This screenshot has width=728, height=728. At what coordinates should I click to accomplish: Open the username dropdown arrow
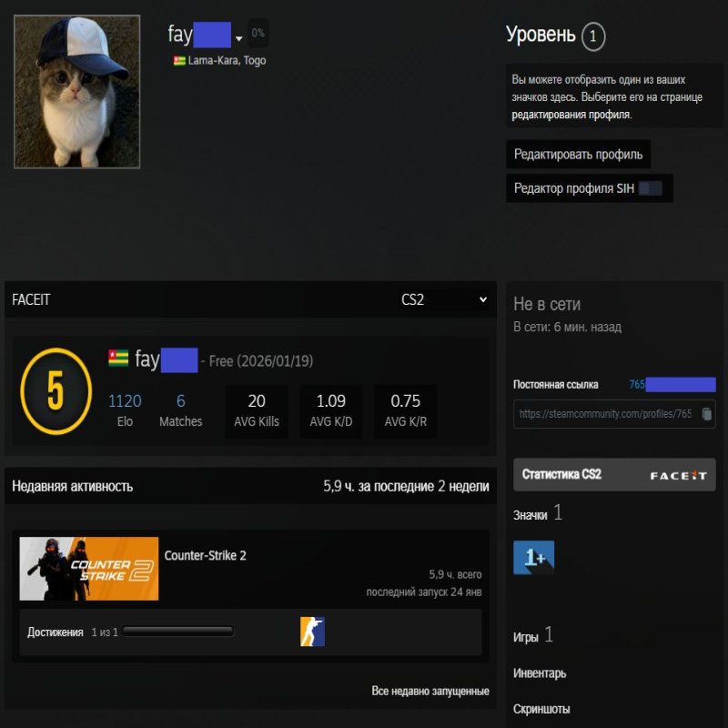pyautogui.click(x=238, y=37)
